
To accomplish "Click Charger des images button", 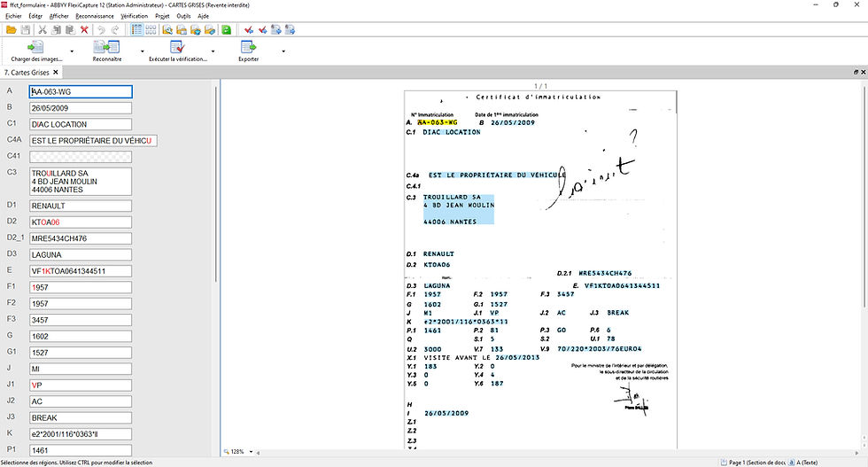I will [36, 51].
